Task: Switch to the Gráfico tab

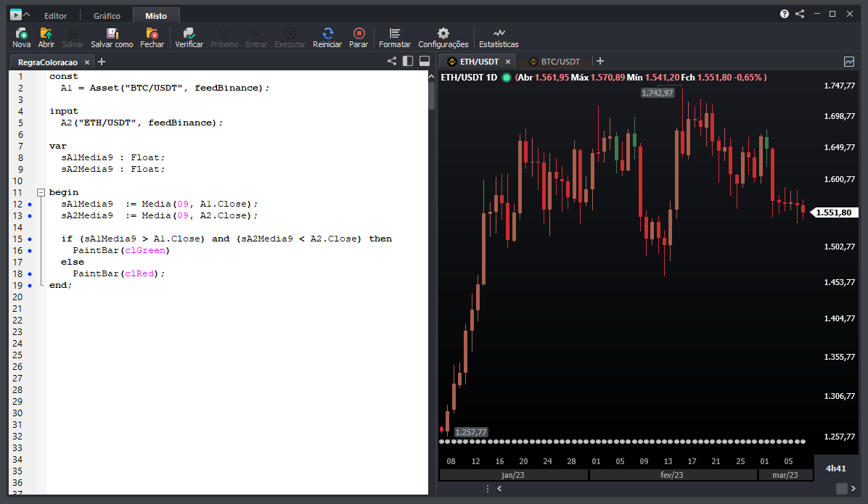Action: click(x=107, y=16)
